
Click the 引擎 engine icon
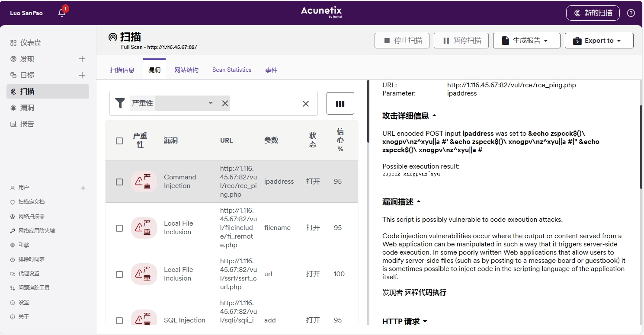pos(13,245)
